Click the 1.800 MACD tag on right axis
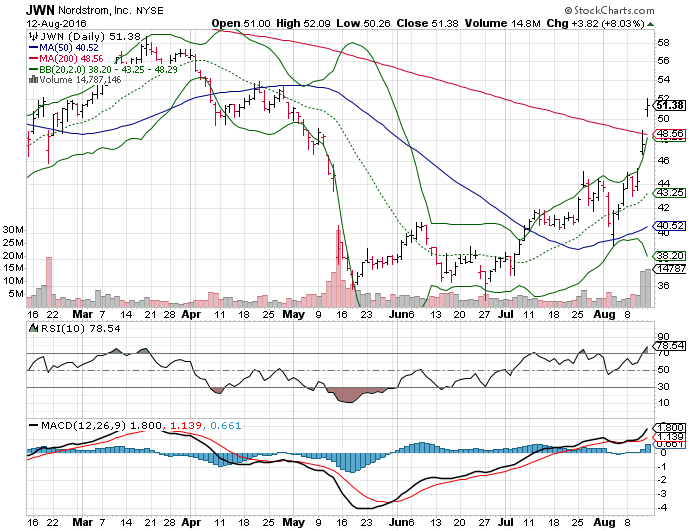The image size is (692, 531). (x=669, y=427)
